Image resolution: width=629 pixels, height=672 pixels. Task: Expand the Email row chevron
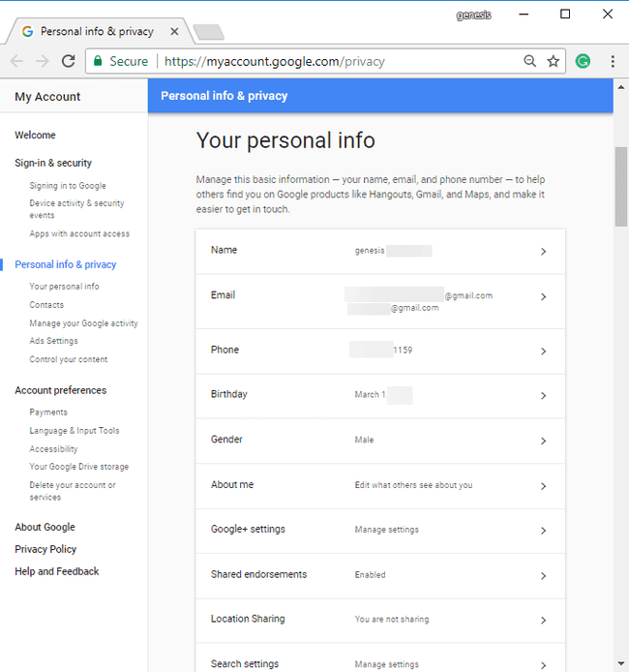(544, 296)
